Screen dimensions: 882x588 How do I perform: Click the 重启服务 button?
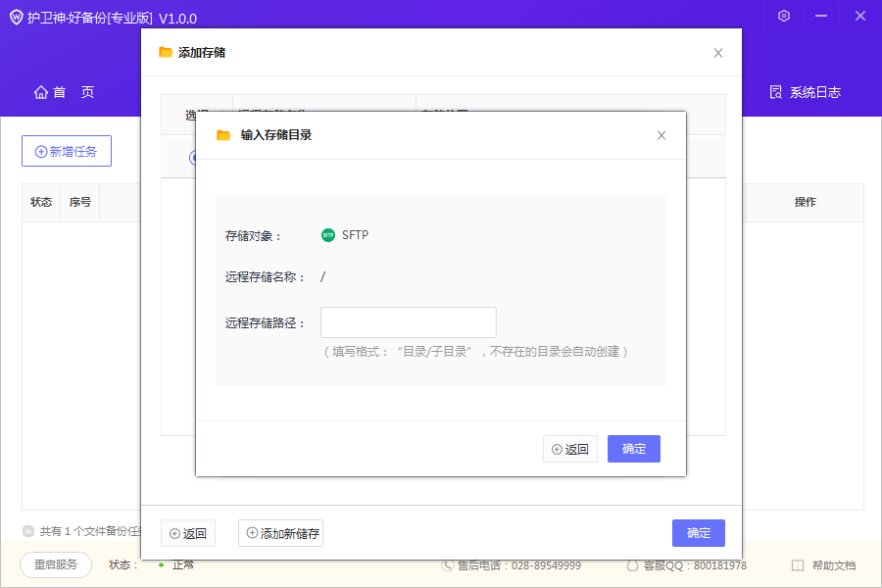pyautogui.click(x=56, y=564)
